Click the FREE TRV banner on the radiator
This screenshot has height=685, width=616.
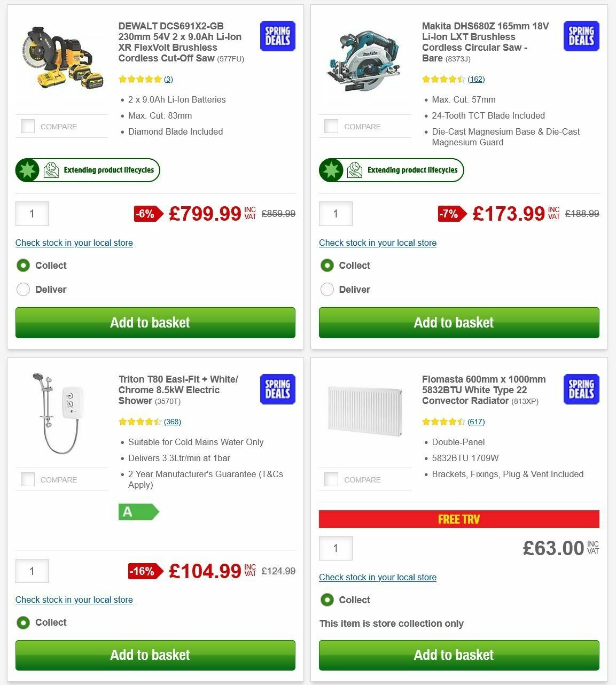point(459,519)
